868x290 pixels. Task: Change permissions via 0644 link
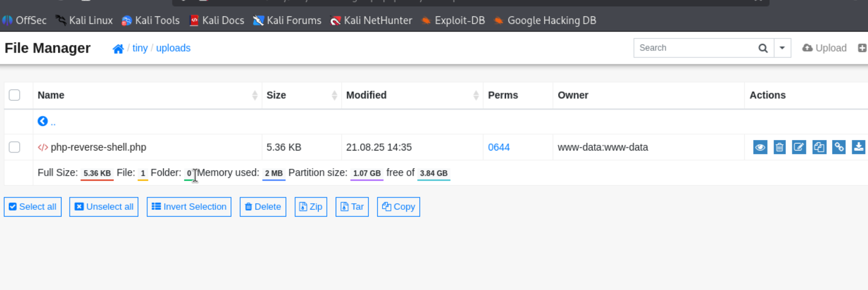pyautogui.click(x=499, y=147)
